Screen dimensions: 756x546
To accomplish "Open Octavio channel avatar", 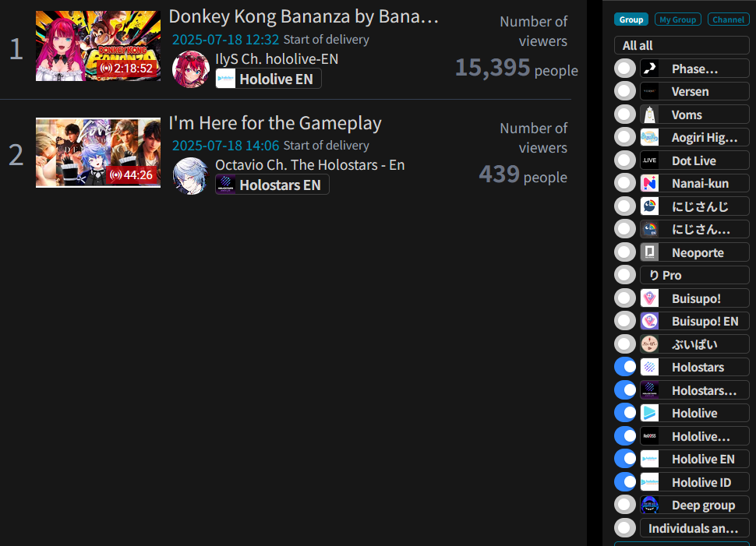I will (x=190, y=176).
